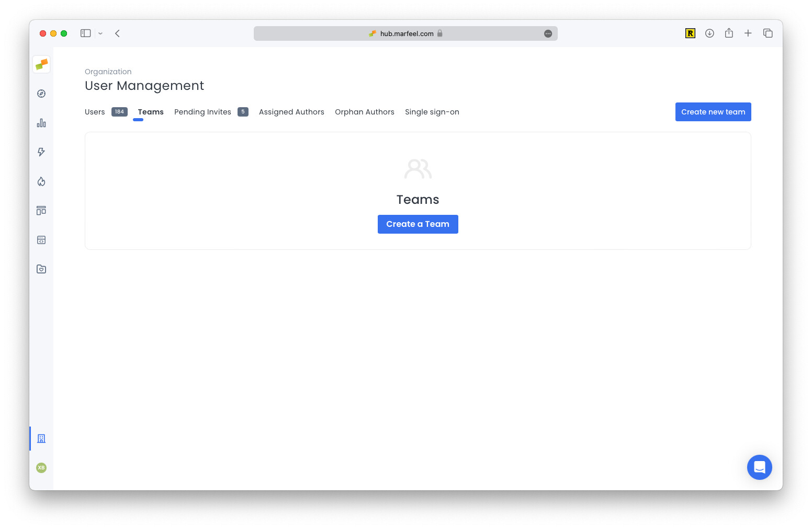The height and width of the screenshot is (529, 812).
Task: Switch to the Users tab
Action: pos(95,112)
